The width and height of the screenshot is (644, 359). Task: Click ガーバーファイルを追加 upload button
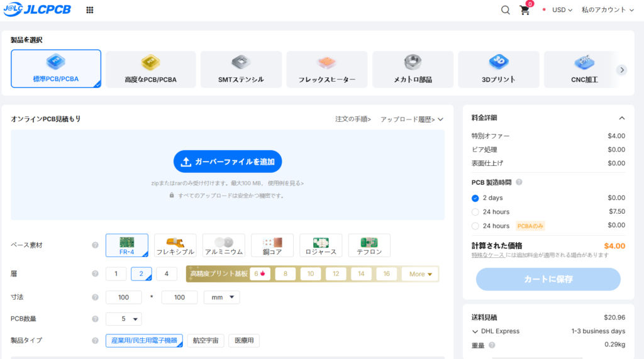pyautogui.click(x=228, y=162)
